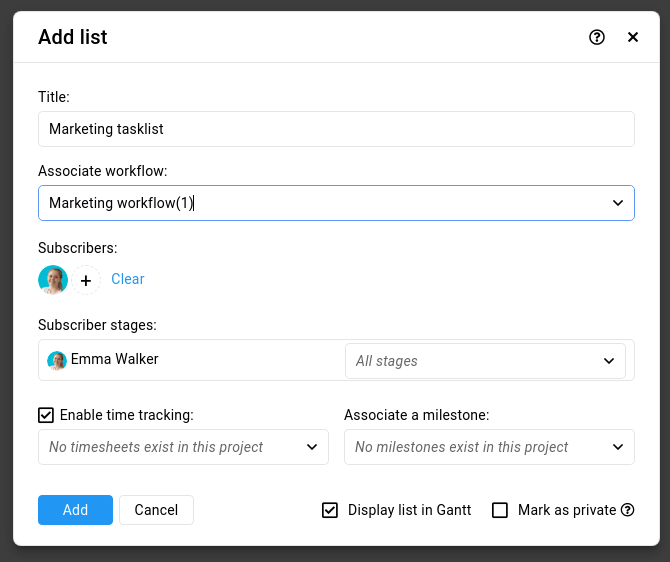Open the help icon in dialog header
The width and height of the screenshot is (670, 562).
click(597, 37)
